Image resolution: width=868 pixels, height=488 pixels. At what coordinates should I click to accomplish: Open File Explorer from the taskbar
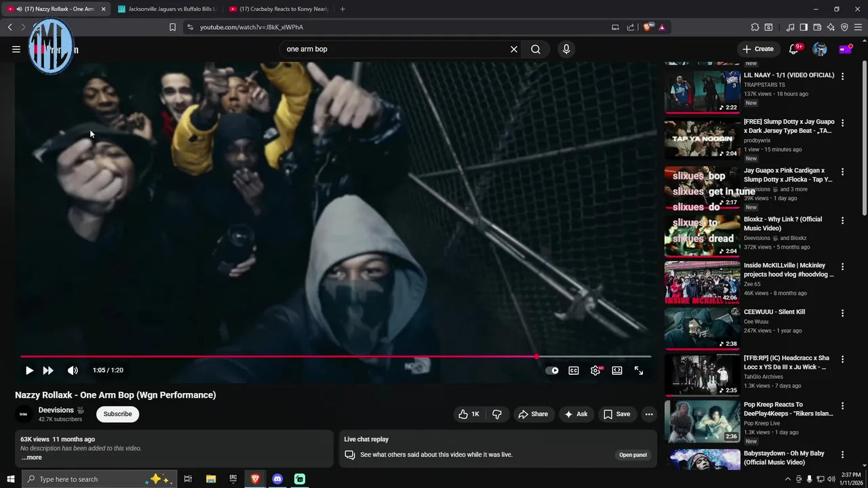(211, 479)
